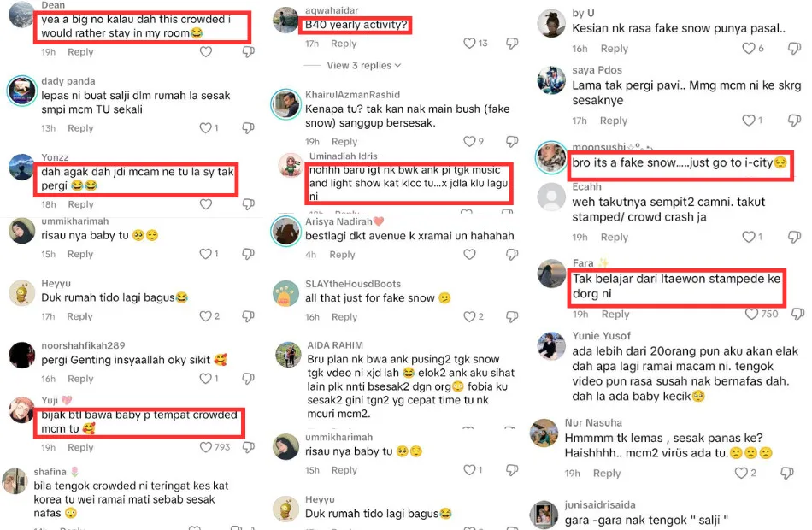
Task: Toggle like on noorshahfikah289's Genting comment
Action: pyautogui.click(x=206, y=379)
